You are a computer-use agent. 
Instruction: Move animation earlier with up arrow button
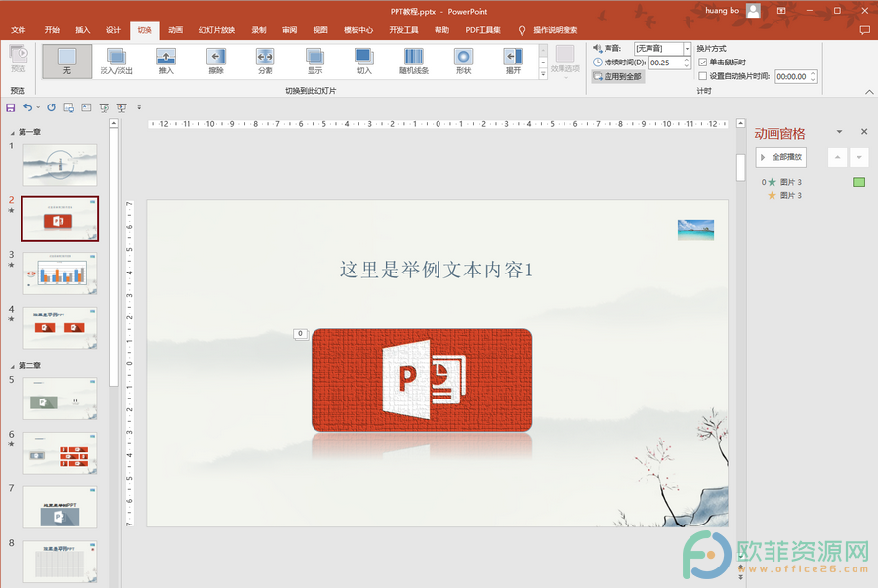tap(837, 158)
